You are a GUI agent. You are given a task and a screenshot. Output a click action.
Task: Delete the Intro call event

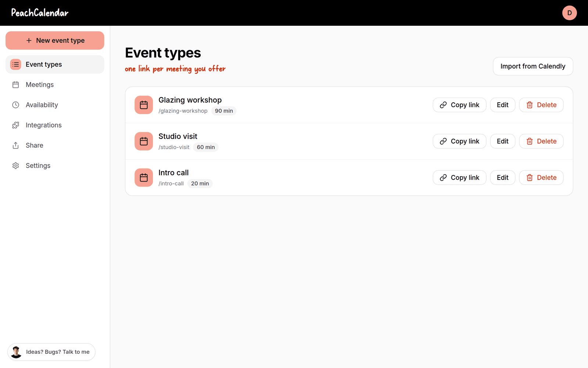coord(541,178)
